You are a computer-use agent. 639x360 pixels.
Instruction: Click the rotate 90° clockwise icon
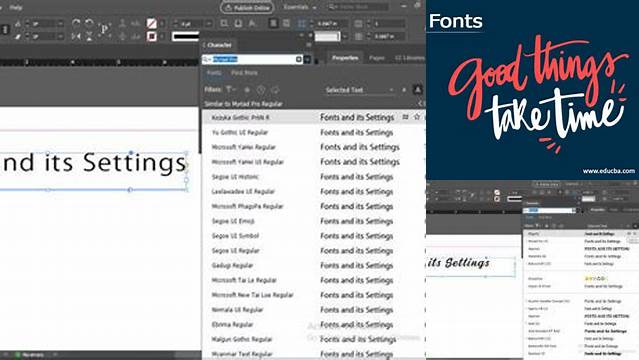[x=76, y=23]
